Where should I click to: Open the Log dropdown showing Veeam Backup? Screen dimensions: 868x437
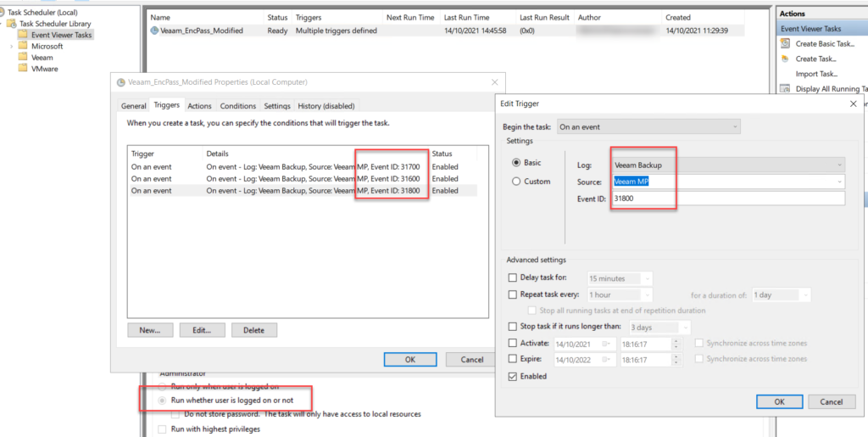pos(728,165)
